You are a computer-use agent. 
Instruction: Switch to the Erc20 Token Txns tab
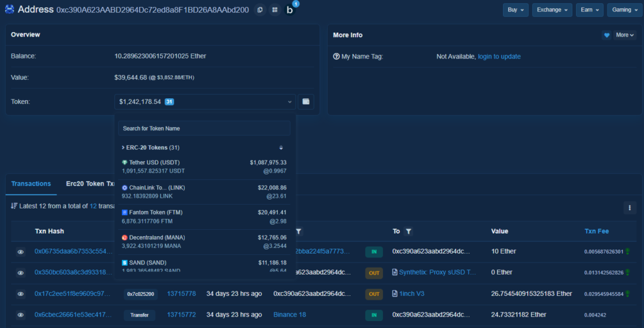pyautogui.click(x=90, y=184)
